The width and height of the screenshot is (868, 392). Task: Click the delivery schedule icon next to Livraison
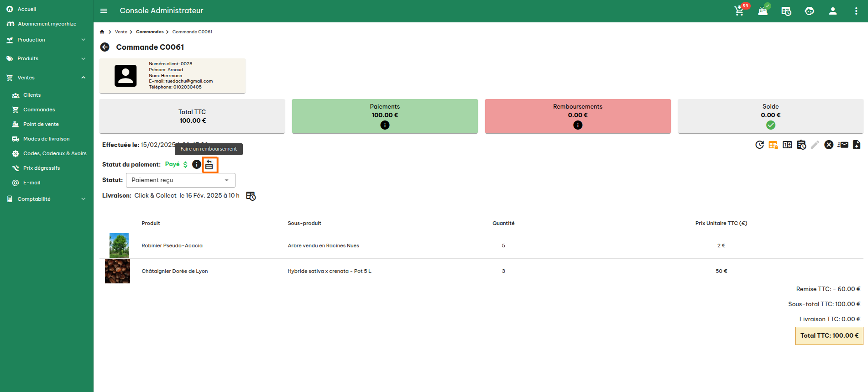click(x=251, y=196)
